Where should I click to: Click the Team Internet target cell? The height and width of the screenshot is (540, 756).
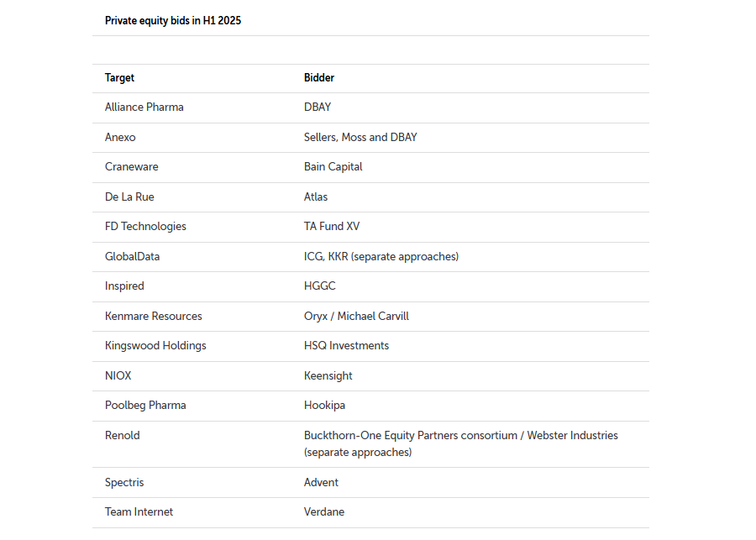point(139,512)
